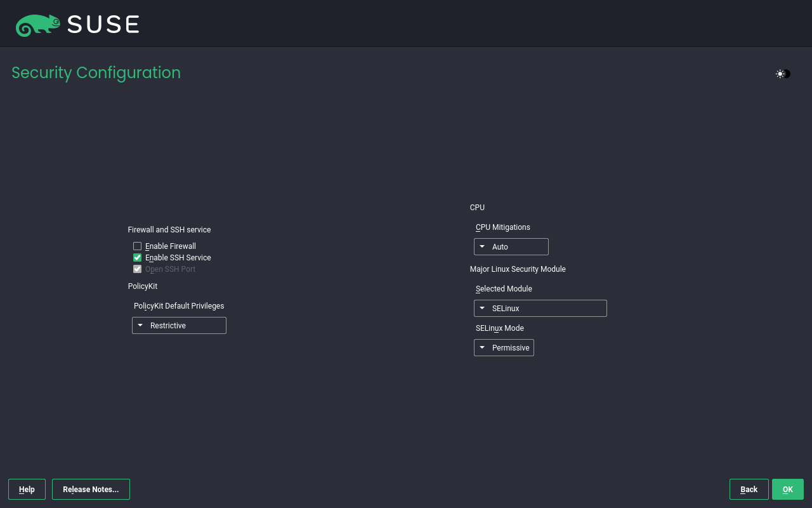Click the PolicyKit Default Privileges label
812x508 pixels.
click(x=179, y=306)
